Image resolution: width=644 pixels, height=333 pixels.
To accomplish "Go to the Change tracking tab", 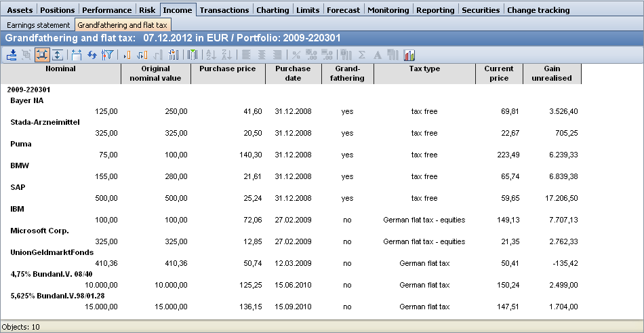I will point(538,10).
